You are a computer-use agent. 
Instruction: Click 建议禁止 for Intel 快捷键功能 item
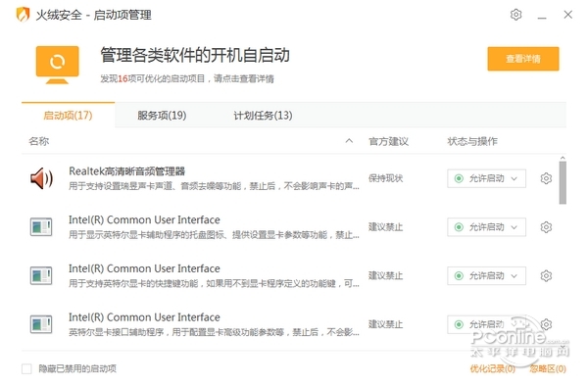click(385, 276)
